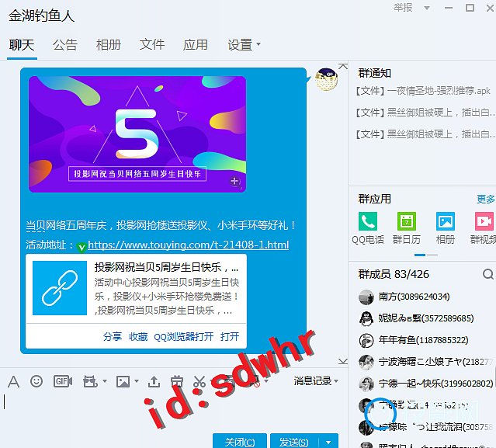Click the 发送(S) send button
This screenshot has height=448, width=496.
(x=294, y=442)
